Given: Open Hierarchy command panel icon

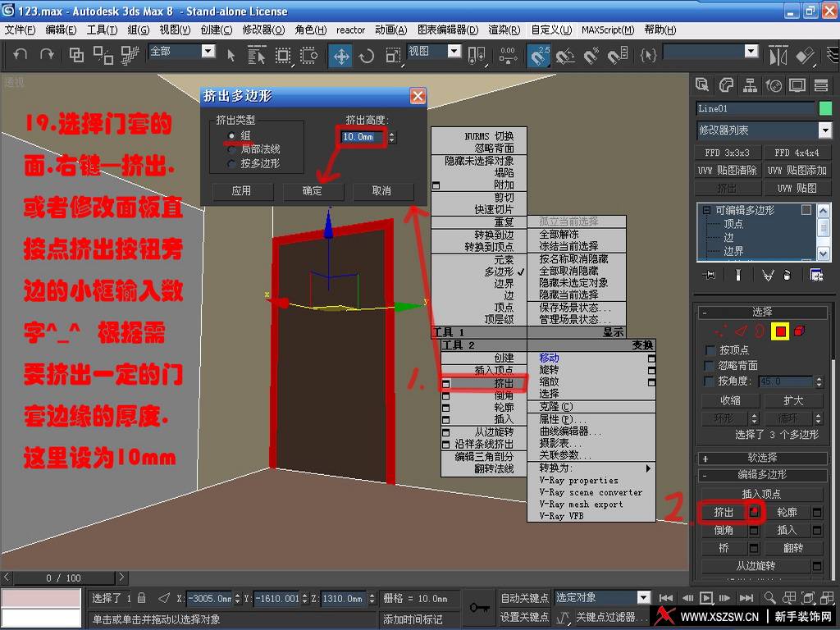Looking at the screenshot, I should (x=750, y=84).
